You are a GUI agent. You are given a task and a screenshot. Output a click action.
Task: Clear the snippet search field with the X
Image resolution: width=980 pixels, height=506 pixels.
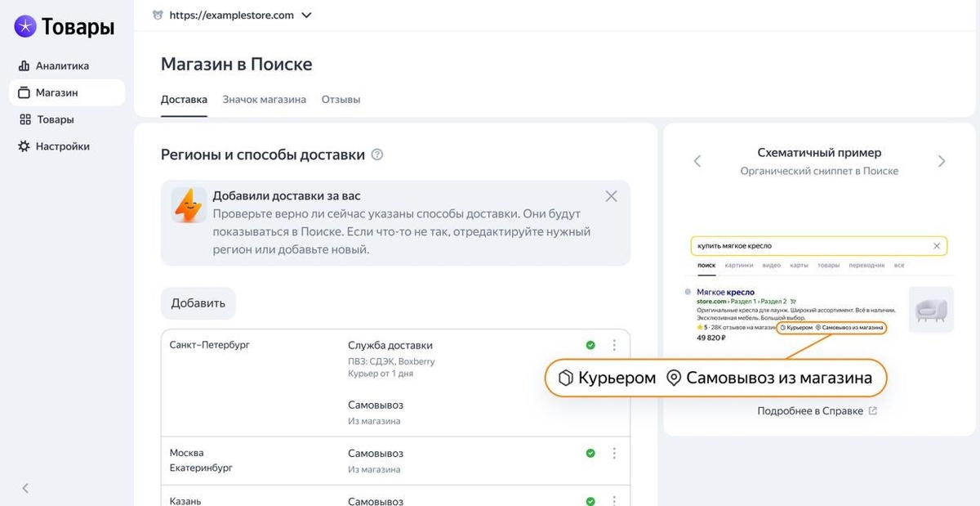point(937,245)
